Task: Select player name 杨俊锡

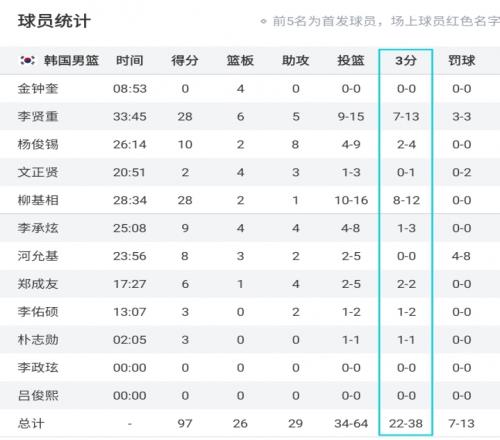Action: pos(38,145)
